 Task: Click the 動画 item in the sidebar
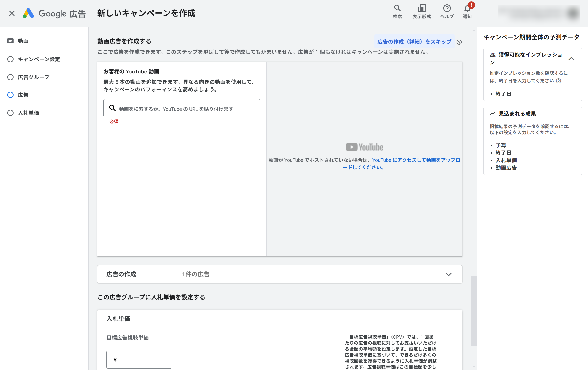pos(23,41)
